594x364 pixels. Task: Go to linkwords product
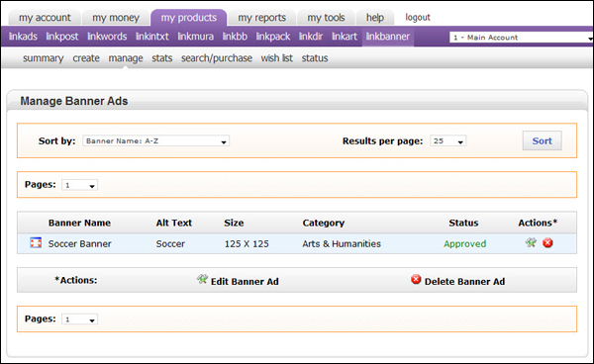click(107, 37)
